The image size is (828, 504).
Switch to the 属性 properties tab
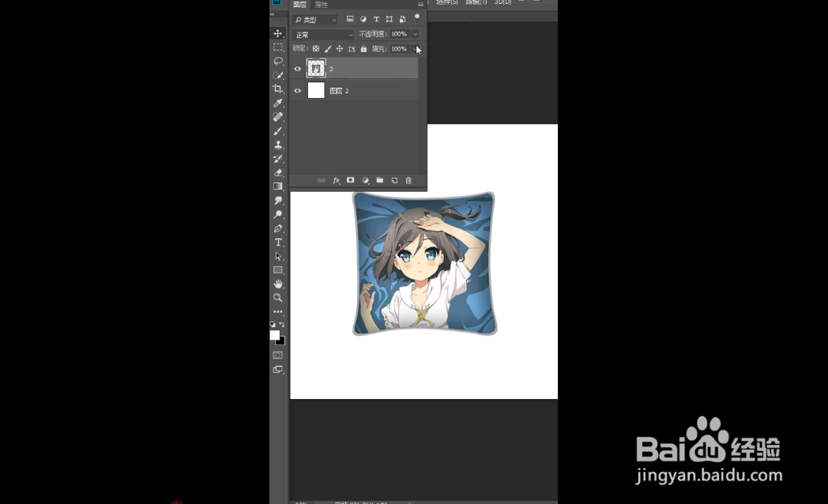[x=322, y=4]
